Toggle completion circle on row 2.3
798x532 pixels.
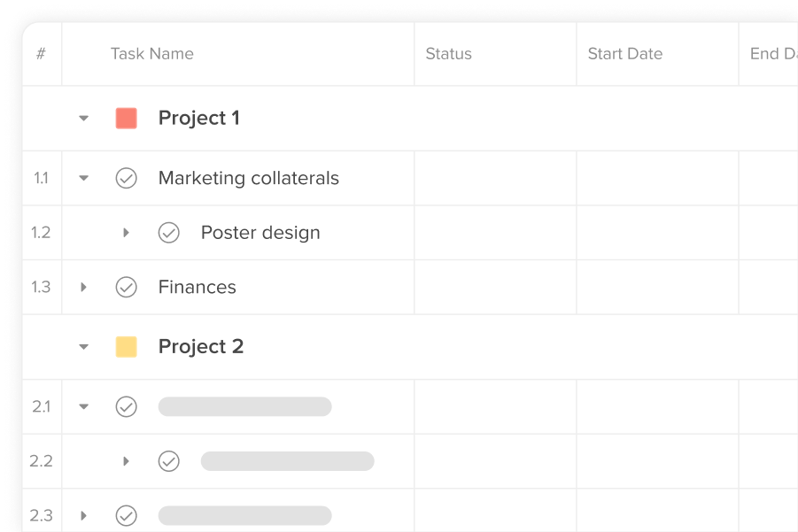(127, 515)
